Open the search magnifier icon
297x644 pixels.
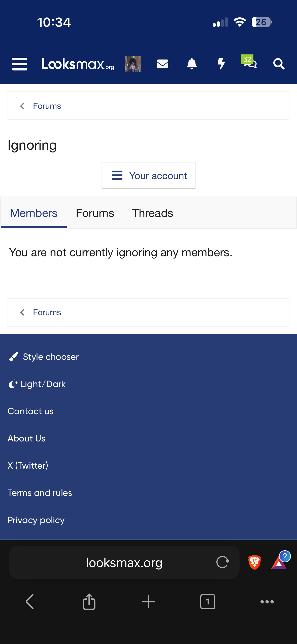click(279, 64)
